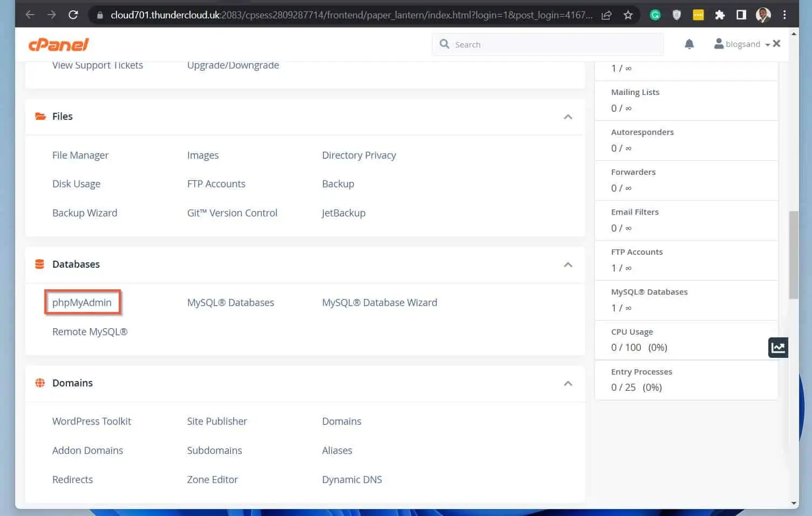Click the Forwarders statistic

click(686, 180)
